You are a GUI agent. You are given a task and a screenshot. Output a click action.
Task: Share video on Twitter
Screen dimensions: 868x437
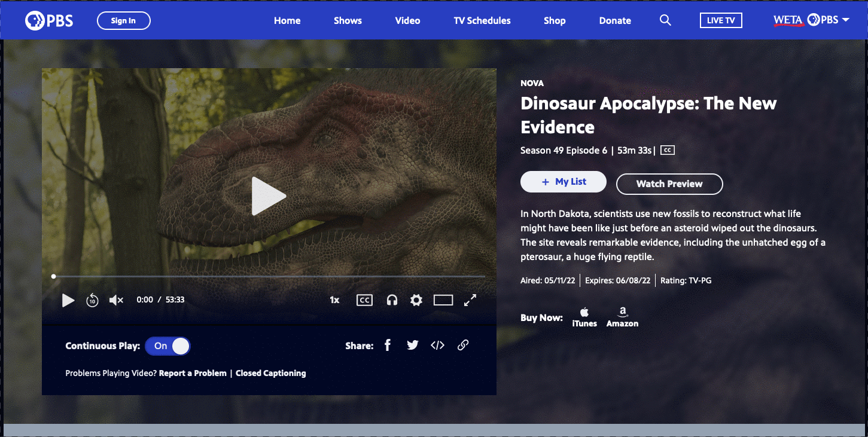coord(412,345)
